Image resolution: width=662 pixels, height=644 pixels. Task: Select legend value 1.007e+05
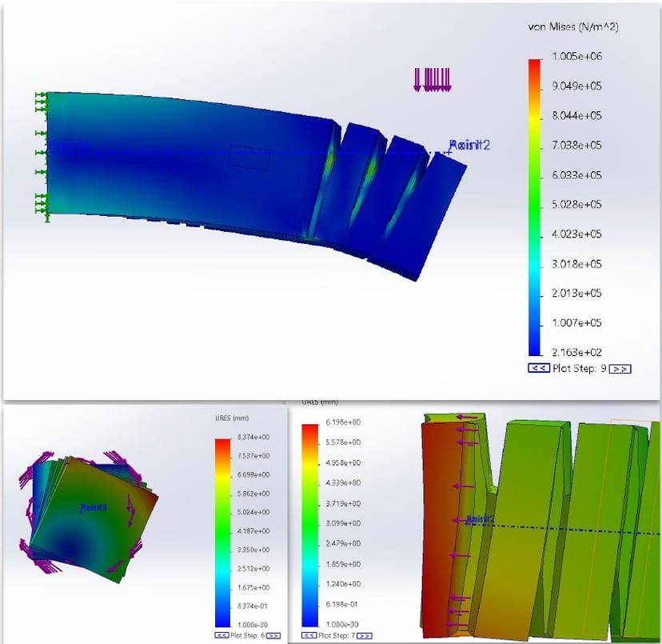click(576, 323)
